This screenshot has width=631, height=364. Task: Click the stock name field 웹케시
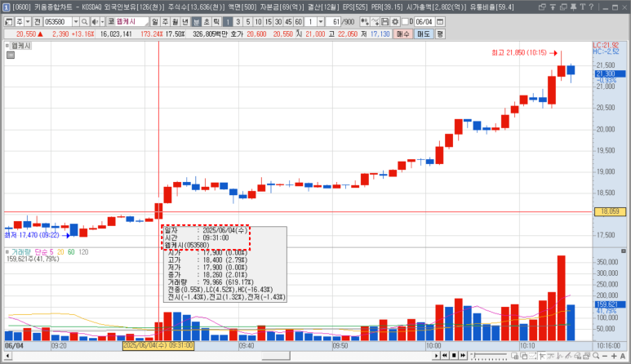[131, 22]
